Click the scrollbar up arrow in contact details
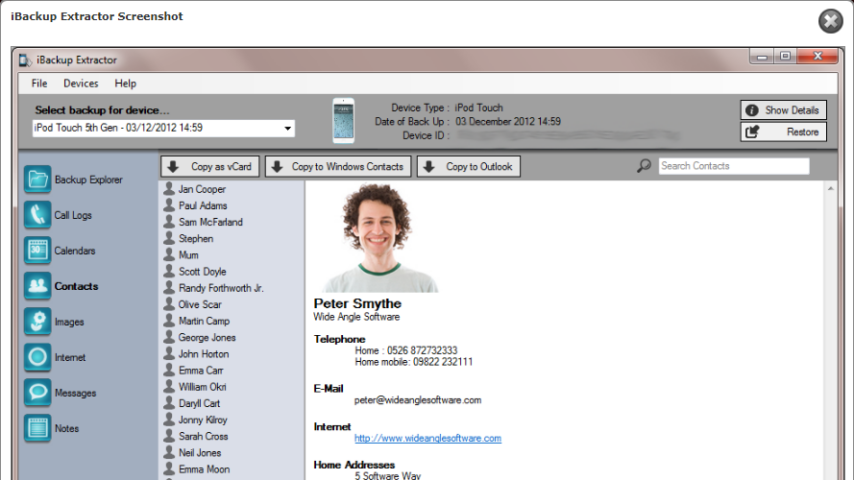Screen dimensions: 854x480 coord(831,189)
